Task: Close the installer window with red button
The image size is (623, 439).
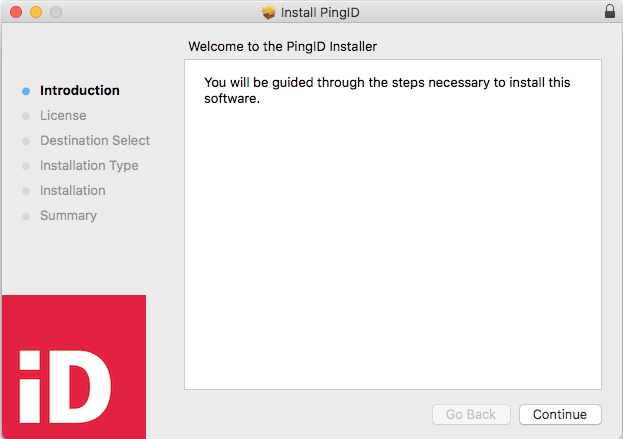Action: 16,12
